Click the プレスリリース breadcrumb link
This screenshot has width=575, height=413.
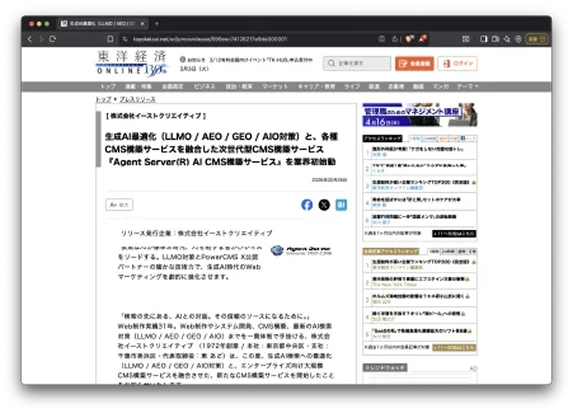(x=137, y=99)
